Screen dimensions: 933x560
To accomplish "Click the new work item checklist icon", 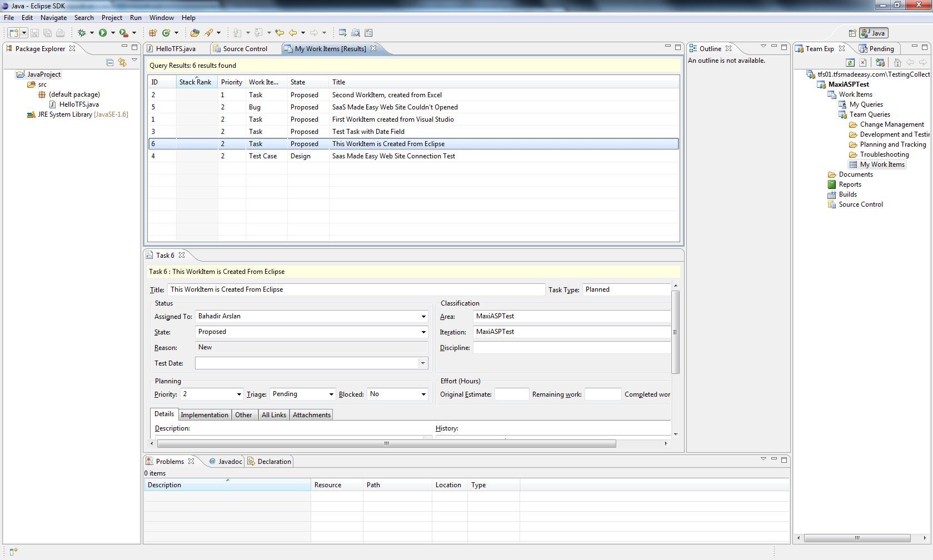I will click(368, 33).
